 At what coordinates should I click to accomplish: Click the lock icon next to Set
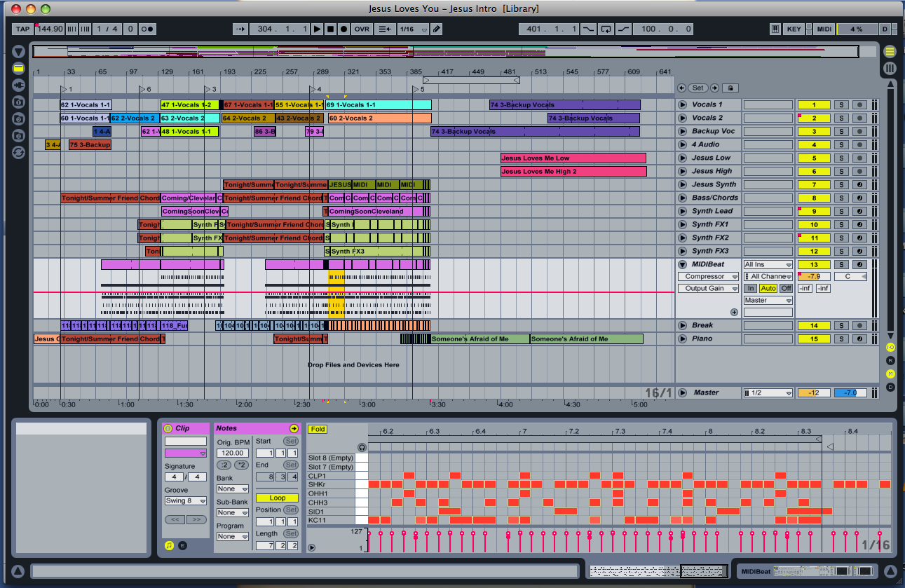pyautogui.click(x=730, y=88)
